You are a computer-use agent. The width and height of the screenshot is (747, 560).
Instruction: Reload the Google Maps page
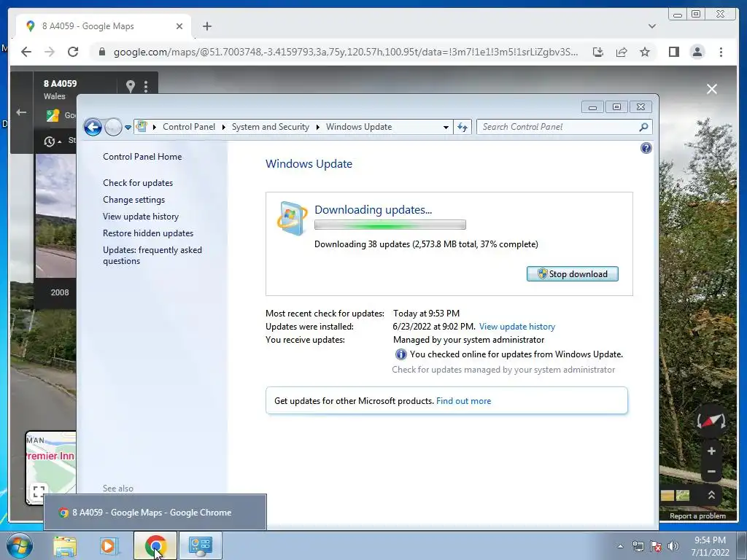(x=73, y=52)
